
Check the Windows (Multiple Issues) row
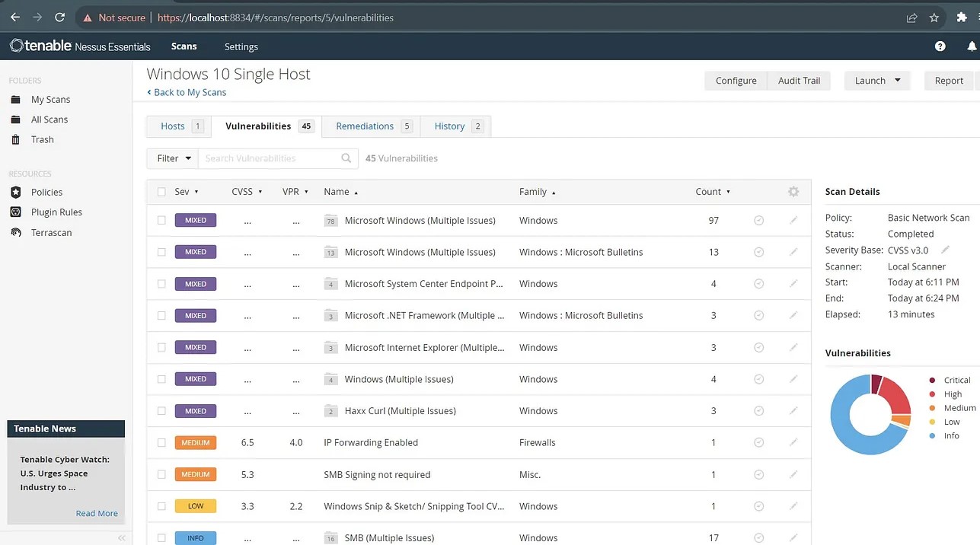pos(161,379)
